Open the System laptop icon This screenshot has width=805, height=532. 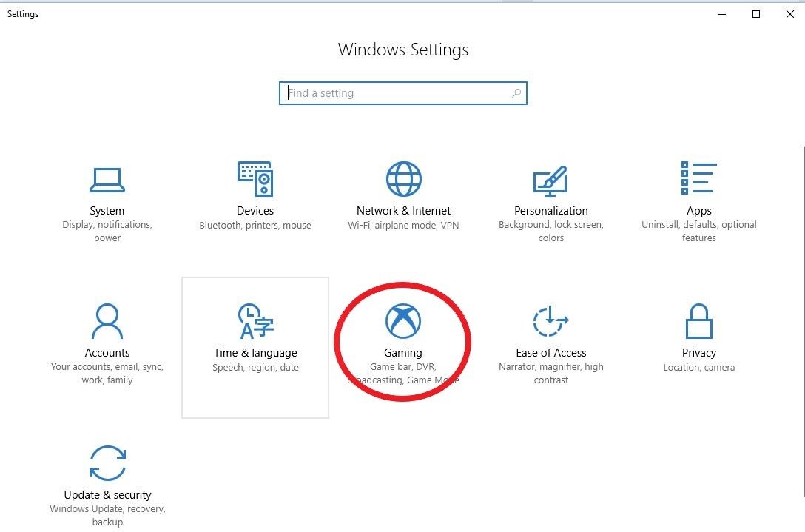click(107, 180)
